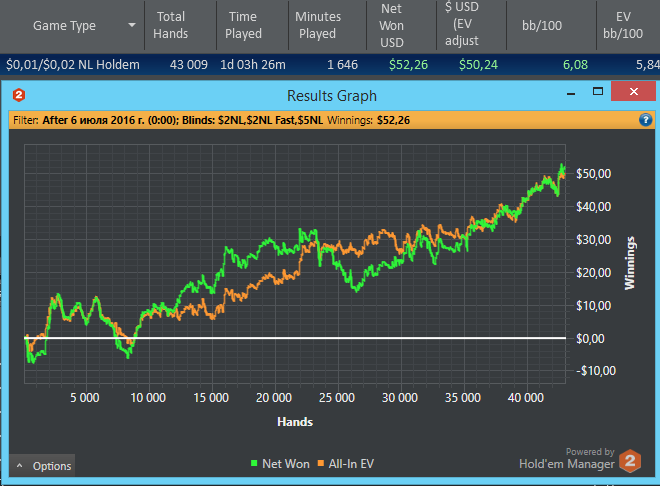The width and height of the screenshot is (660, 486).
Task: Select the $0,01/$0,02 NL Holdem row
Action: pos(330,65)
